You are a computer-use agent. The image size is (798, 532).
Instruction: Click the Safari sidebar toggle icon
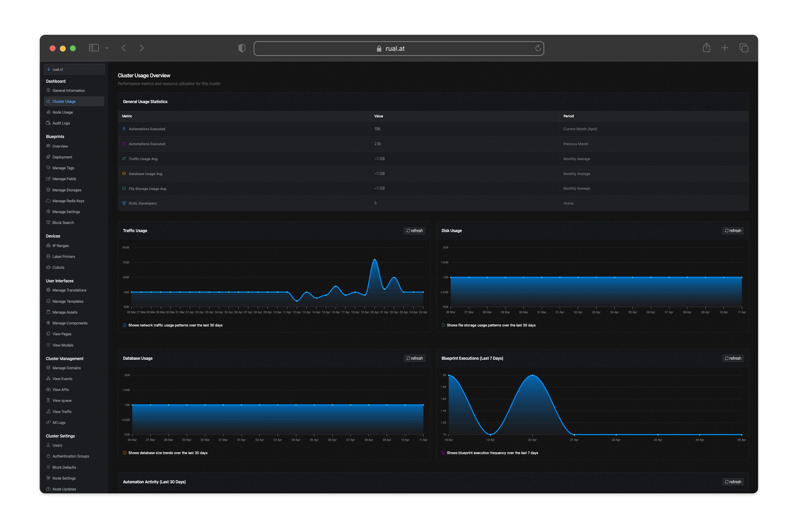(94, 48)
